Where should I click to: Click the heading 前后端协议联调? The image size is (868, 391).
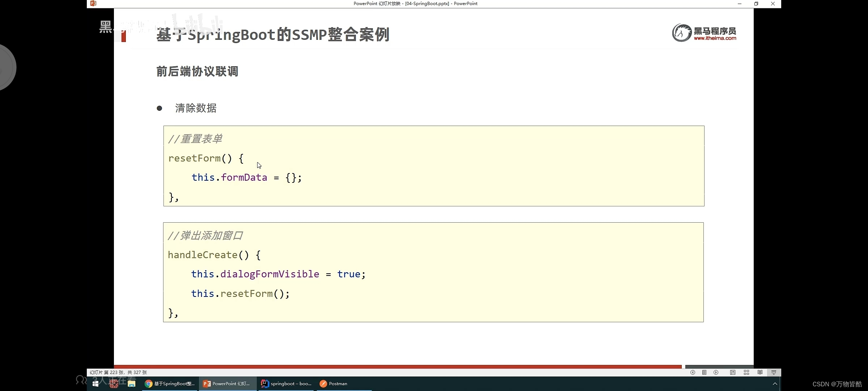click(197, 71)
